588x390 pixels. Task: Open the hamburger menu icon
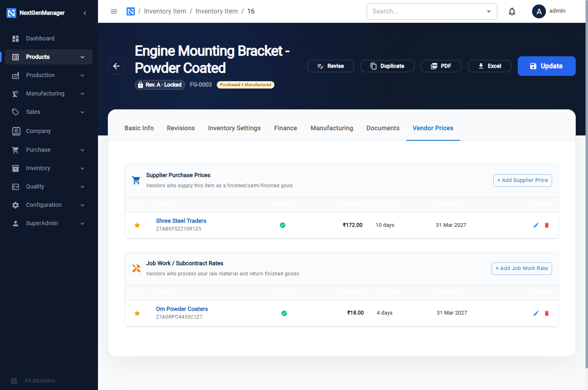click(x=114, y=11)
